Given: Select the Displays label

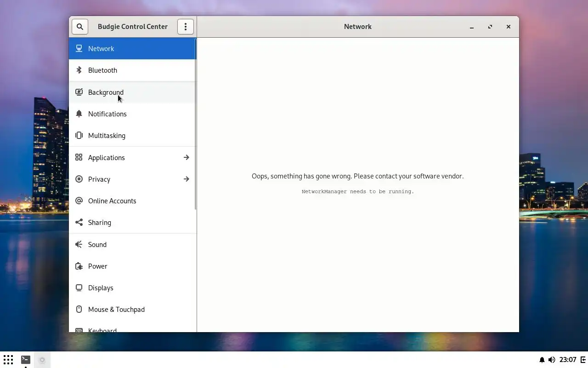Looking at the screenshot, I should pyautogui.click(x=101, y=287).
